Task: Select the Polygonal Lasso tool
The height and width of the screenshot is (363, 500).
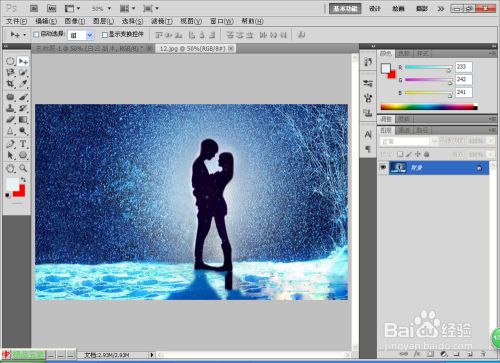Action: tap(10, 72)
